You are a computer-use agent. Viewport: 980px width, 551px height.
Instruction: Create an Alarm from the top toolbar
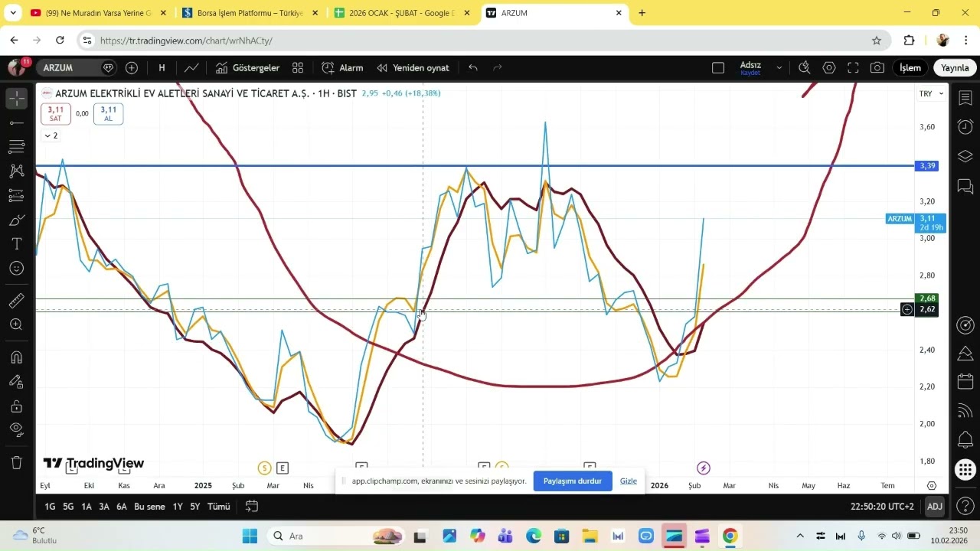pos(342,67)
